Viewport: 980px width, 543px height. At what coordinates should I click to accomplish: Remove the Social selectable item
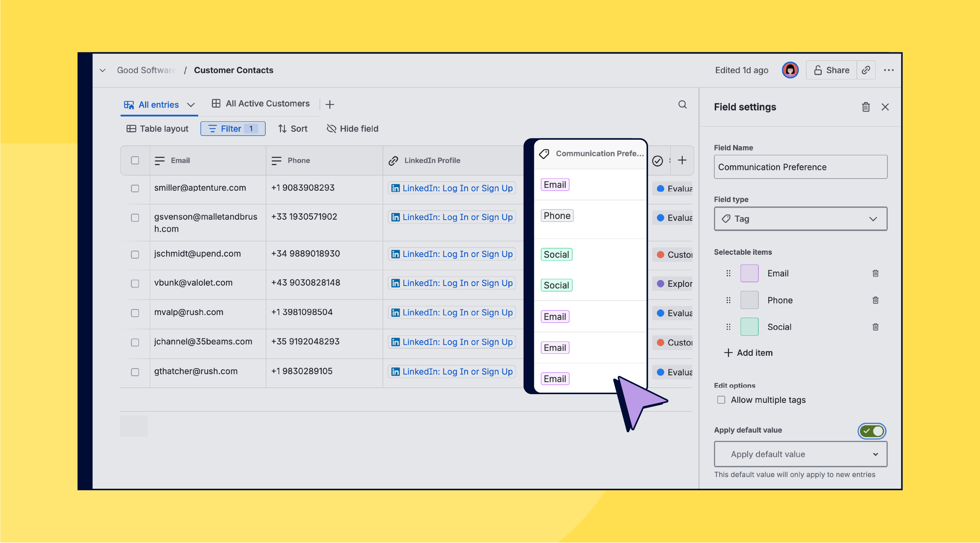point(875,326)
